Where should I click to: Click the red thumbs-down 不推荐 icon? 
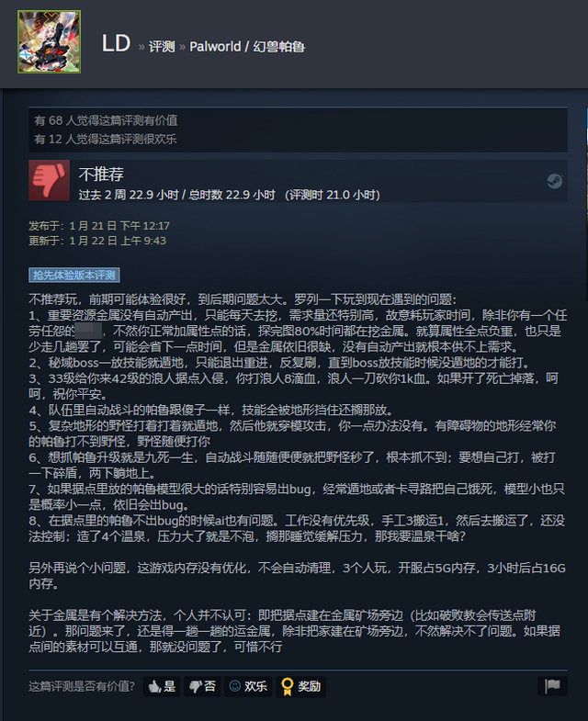click(50, 180)
